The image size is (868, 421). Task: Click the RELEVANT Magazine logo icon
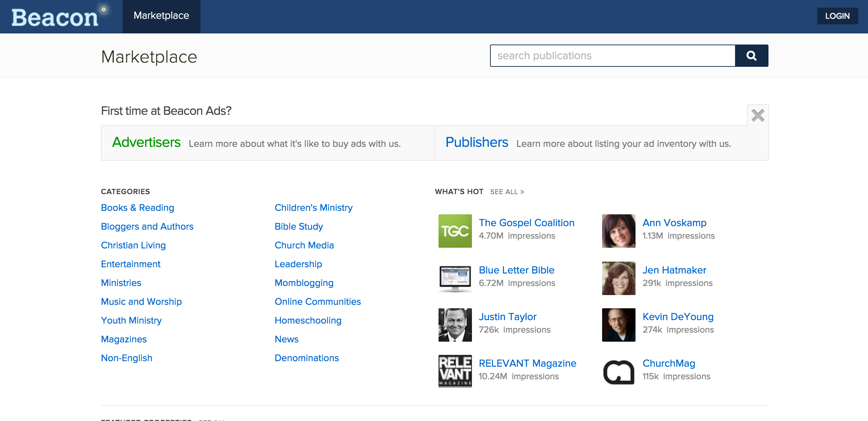click(x=455, y=371)
